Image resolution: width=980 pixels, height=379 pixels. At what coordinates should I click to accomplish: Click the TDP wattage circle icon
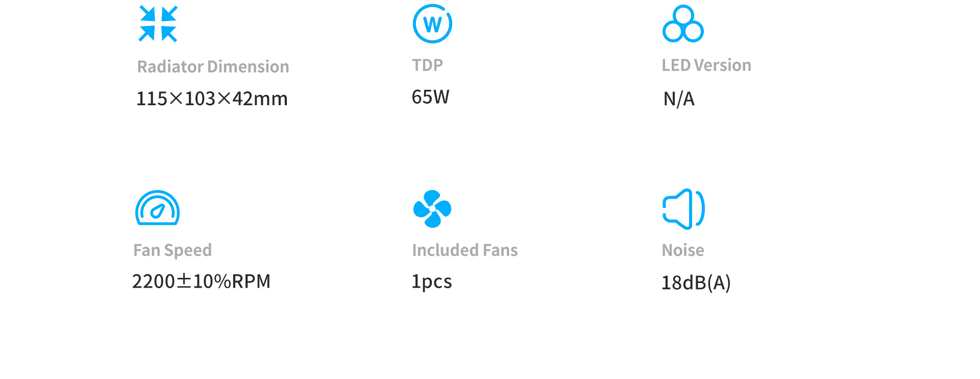click(x=432, y=23)
